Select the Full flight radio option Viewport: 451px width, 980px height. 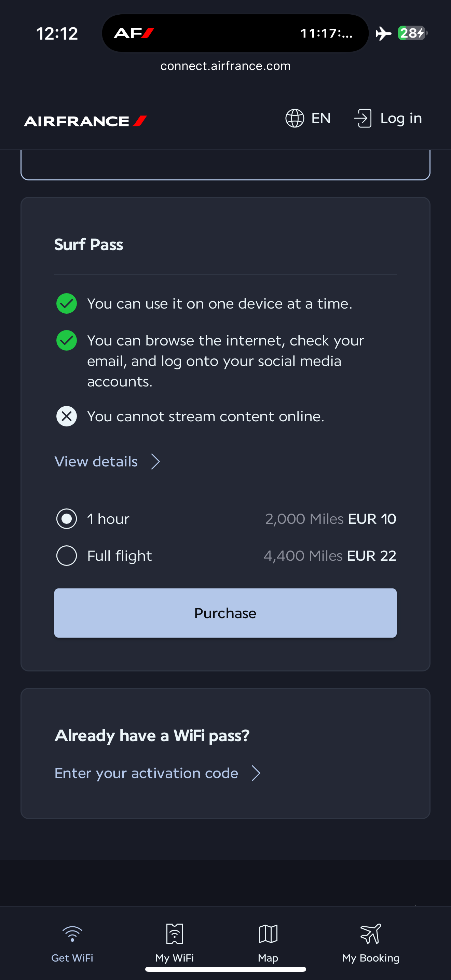tap(67, 556)
